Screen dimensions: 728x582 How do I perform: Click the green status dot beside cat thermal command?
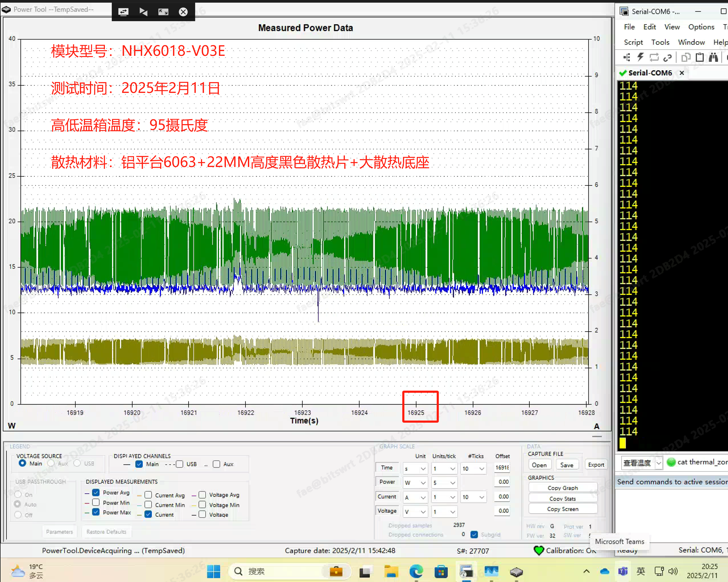tap(671, 462)
